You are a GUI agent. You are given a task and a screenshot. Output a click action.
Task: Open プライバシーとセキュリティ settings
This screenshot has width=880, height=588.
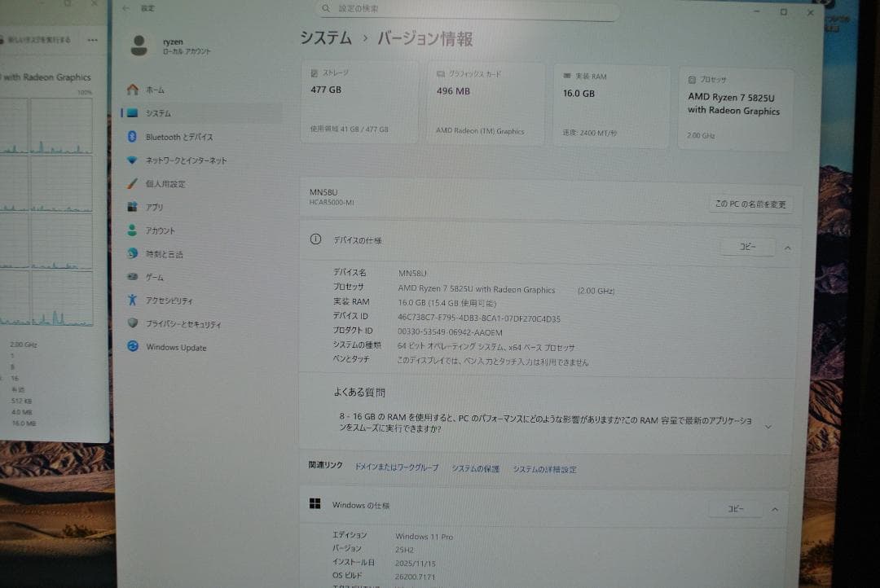(185, 323)
